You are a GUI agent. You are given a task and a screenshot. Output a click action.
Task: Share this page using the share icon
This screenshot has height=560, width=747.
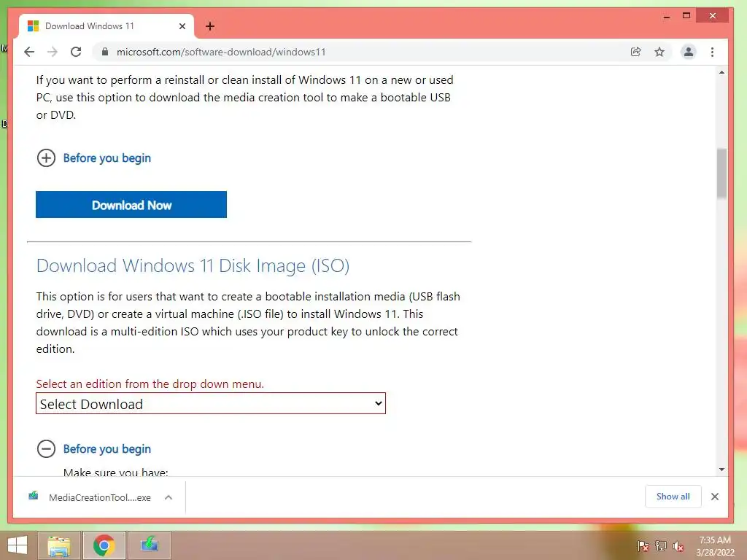tap(635, 52)
